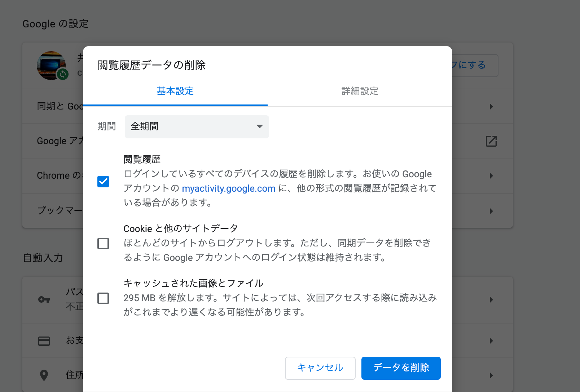
Task: Open the 期間 dropdown showing 全期間
Action: point(197,127)
